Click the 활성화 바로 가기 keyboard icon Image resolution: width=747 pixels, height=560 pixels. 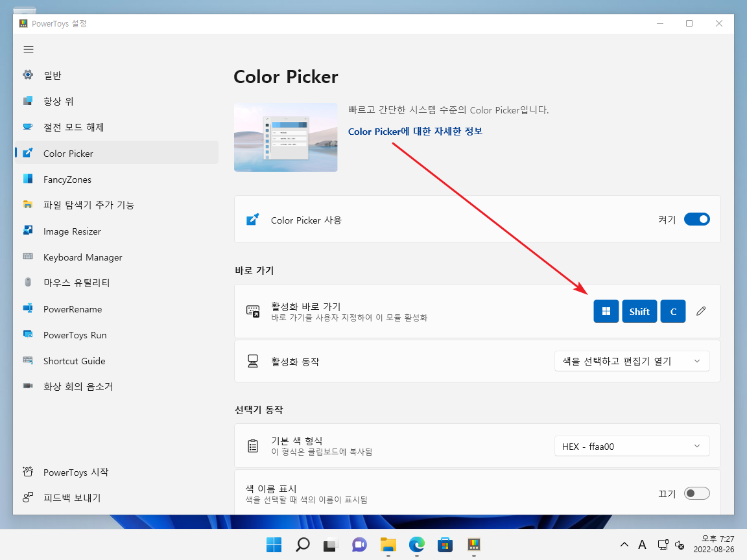(x=253, y=311)
